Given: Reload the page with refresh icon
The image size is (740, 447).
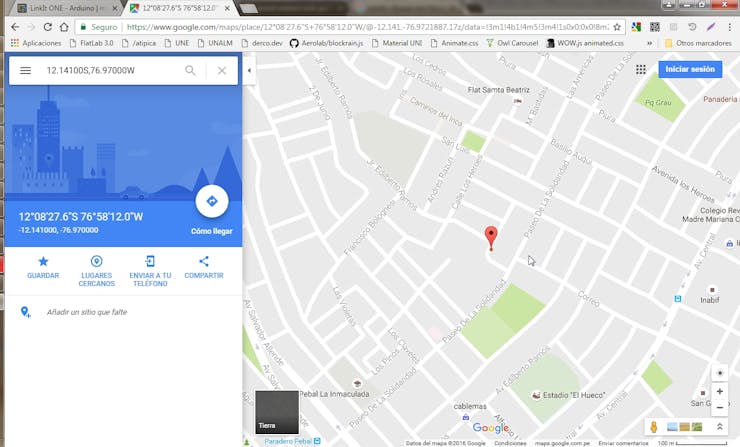Looking at the screenshot, I should 47,27.
